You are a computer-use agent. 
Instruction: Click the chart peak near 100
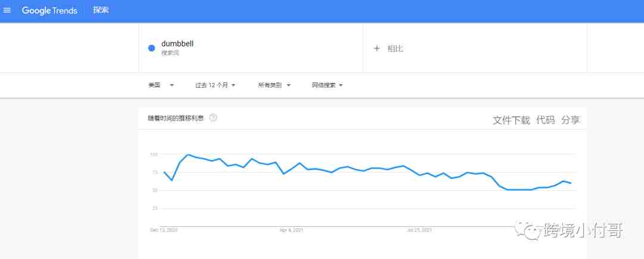point(188,155)
